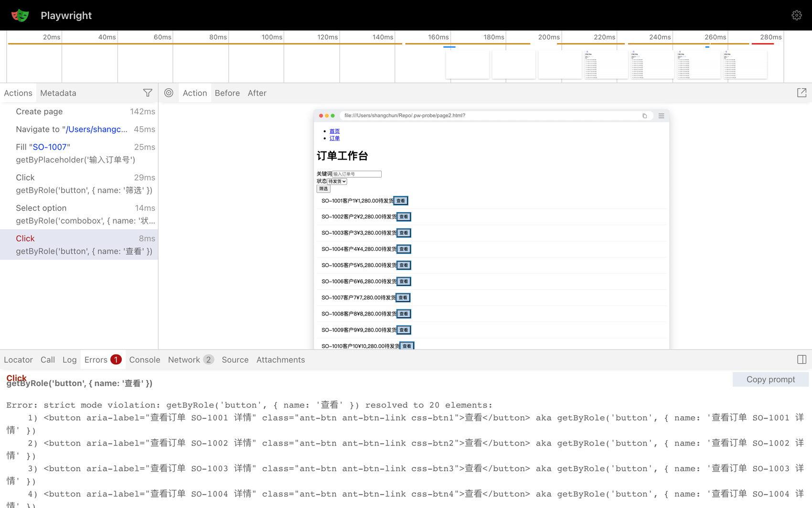Select the last timeline screenshot thumbnail
The width and height of the screenshot is (812, 508).
point(745,65)
